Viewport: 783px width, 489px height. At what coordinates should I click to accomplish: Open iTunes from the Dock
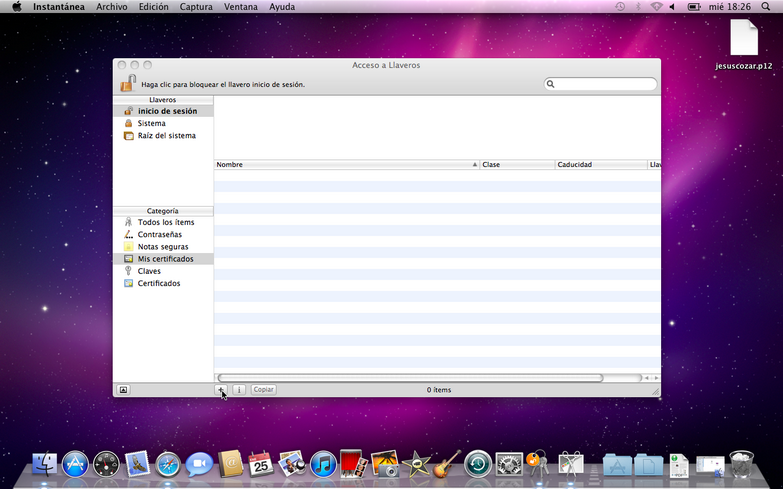pyautogui.click(x=323, y=465)
